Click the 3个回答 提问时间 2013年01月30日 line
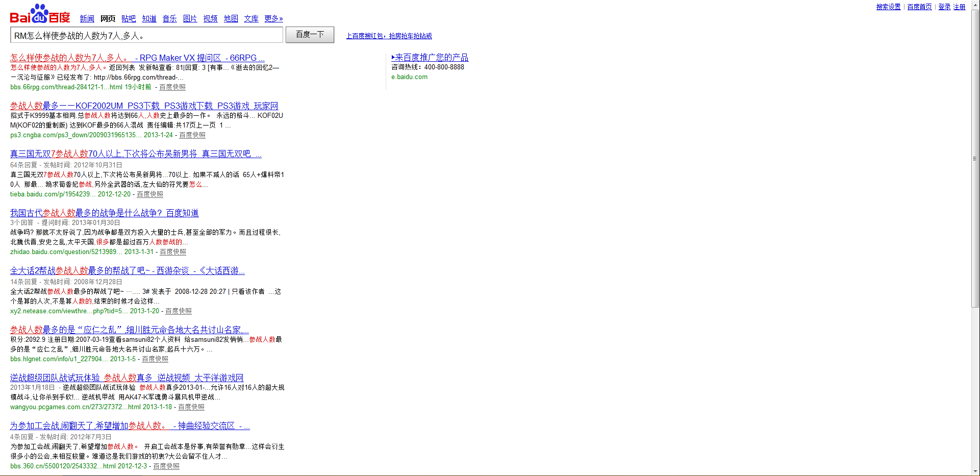980x476 pixels. 65,223
